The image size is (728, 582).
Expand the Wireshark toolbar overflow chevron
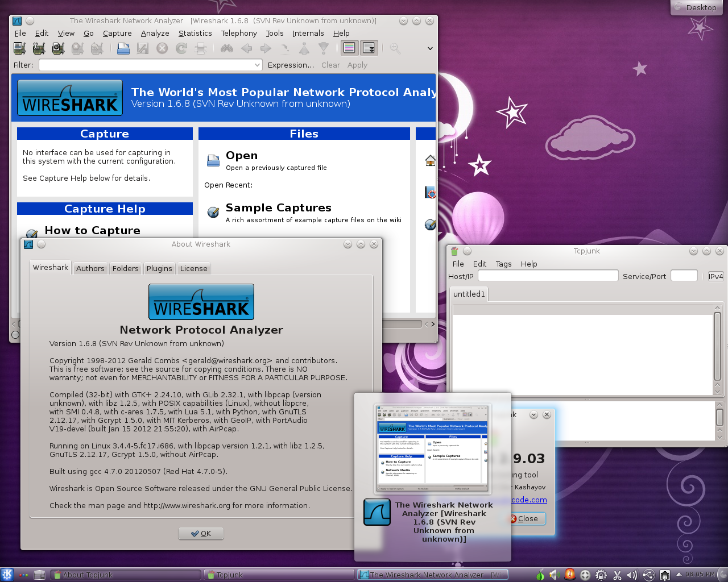(430, 48)
